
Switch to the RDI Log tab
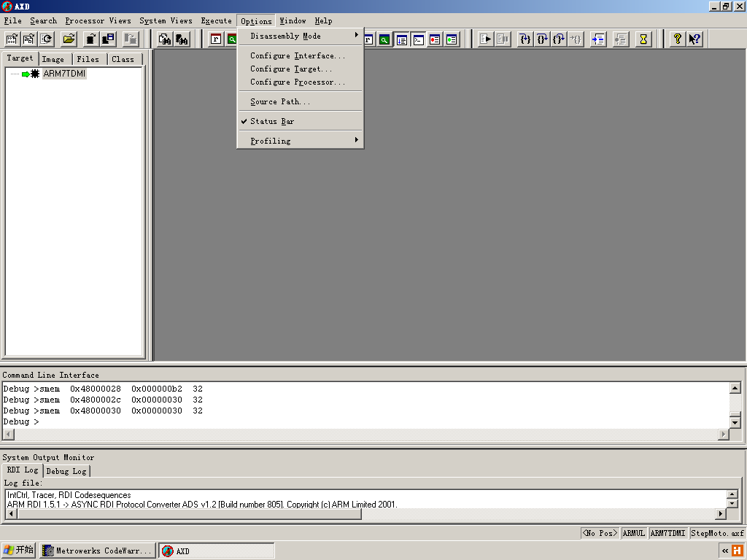click(x=23, y=470)
